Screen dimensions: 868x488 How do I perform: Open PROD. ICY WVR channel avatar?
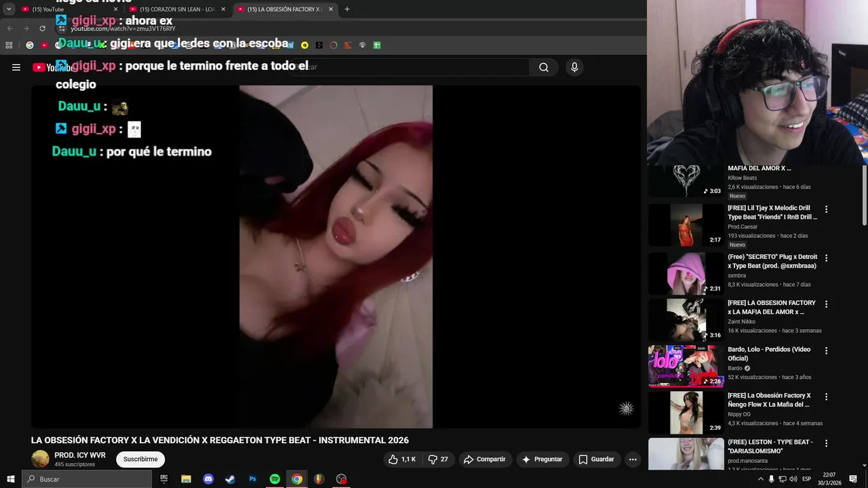point(40,459)
